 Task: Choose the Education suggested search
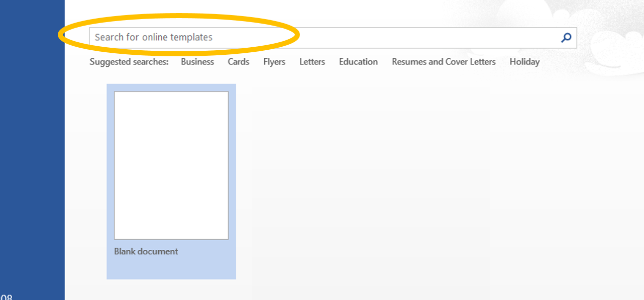pyautogui.click(x=358, y=62)
